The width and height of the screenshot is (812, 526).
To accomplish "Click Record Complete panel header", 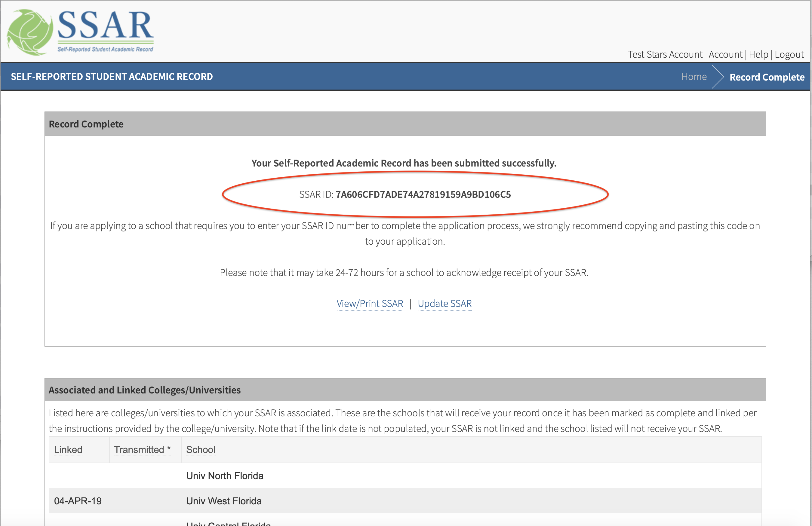I will point(86,124).
